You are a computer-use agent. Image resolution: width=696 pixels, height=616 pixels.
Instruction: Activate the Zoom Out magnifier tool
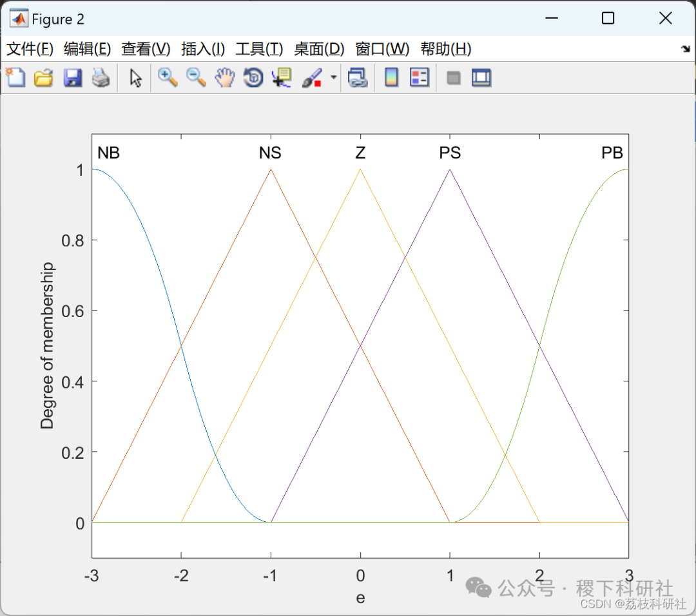point(196,78)
